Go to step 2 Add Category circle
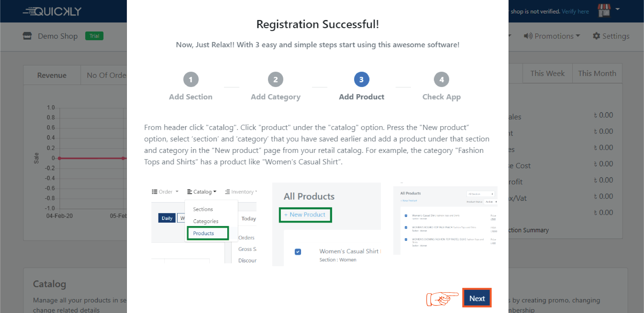This screenshot has width=644, height=313. tap(275, 80)
